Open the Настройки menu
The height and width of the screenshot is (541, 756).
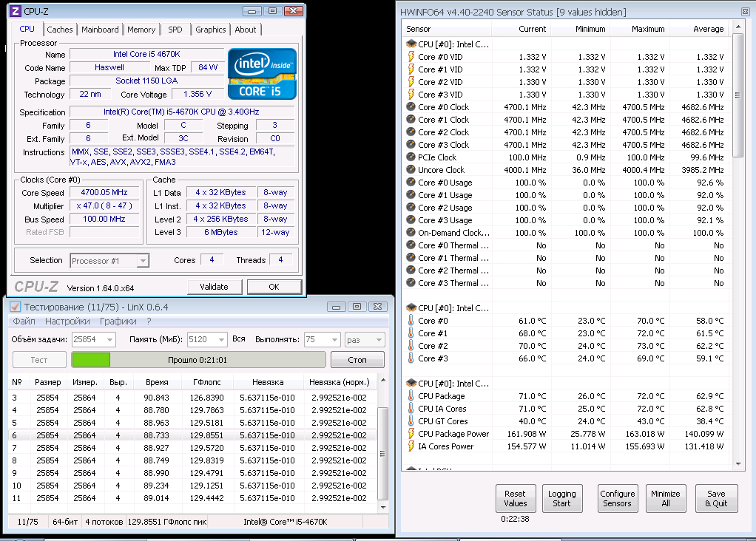tap(67, 321)
